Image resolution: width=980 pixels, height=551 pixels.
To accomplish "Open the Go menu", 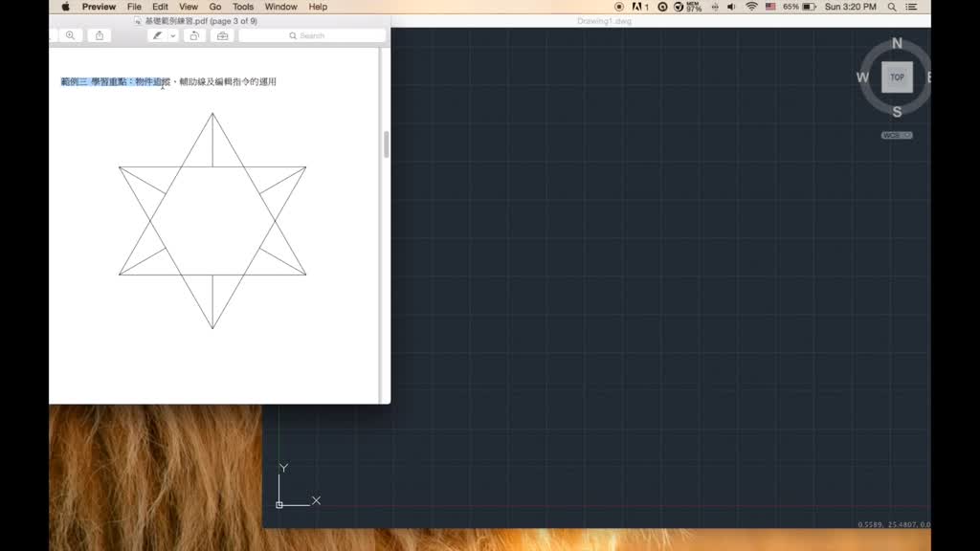I will pyautogui.click(x=215, y=7).
